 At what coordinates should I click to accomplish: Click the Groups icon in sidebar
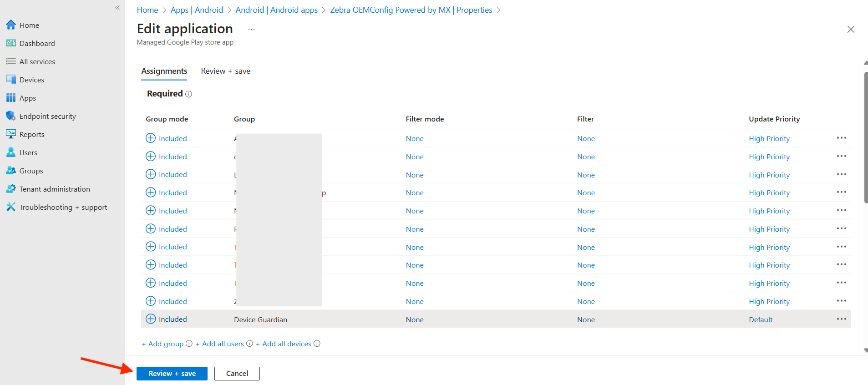(x=11, y=171)
